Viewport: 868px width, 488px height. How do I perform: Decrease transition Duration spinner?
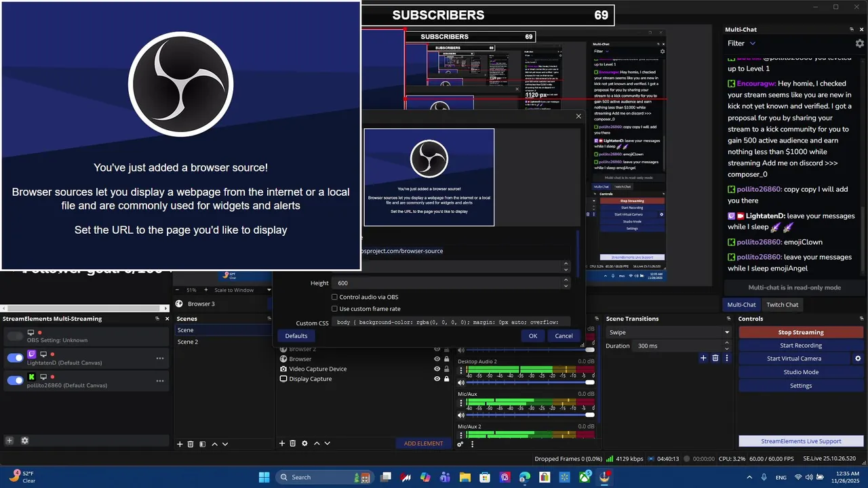[x=728, y=348]
